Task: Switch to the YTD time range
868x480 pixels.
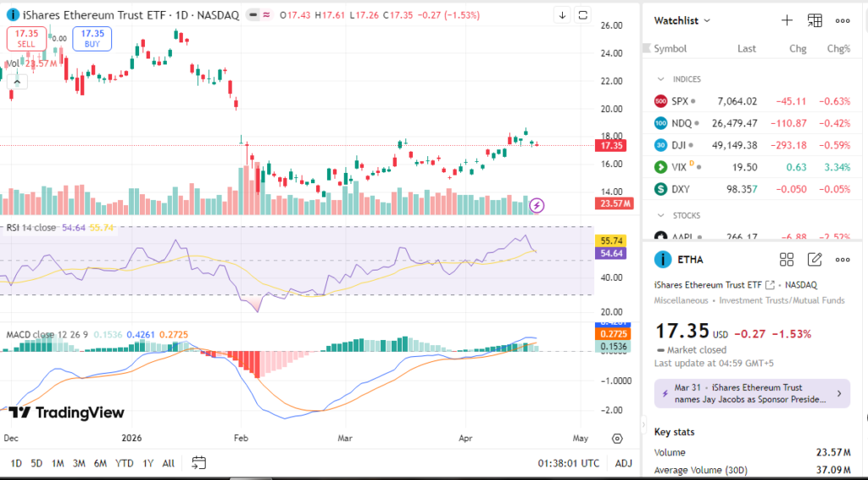Action: pyautogui.click(x=124, y=463)
